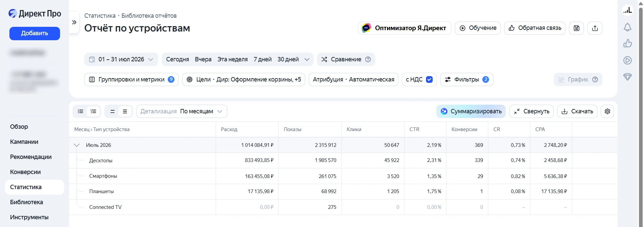Click the Скачать button

pos(577,111)
